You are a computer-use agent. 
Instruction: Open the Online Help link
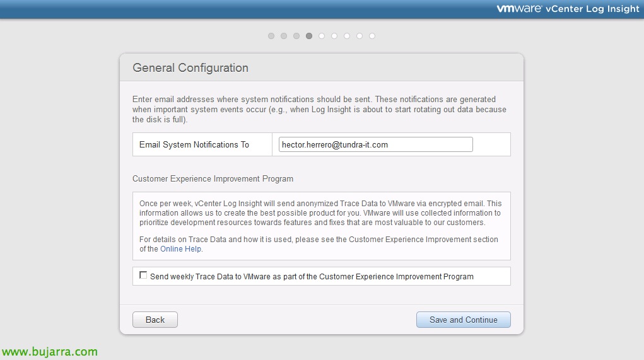tap(180, 249)
